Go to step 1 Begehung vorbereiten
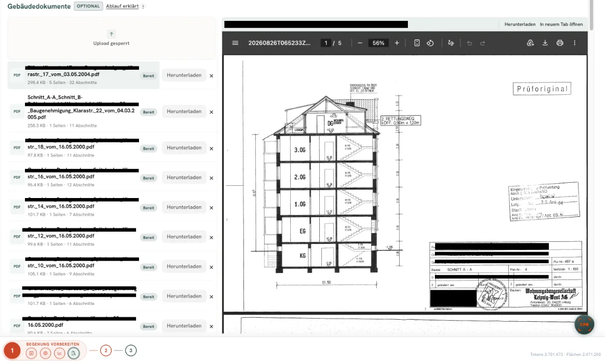This screenshot has width=605, height=364. click(12, 350)
